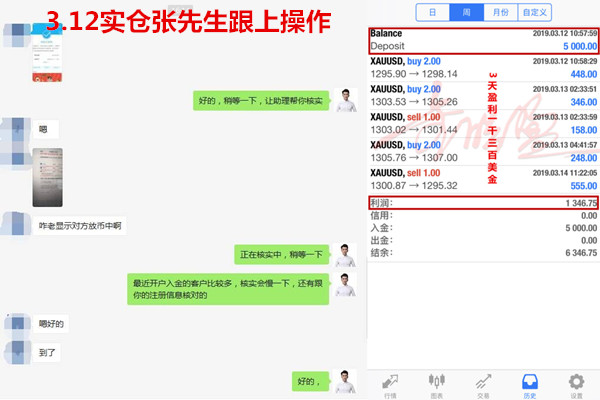The height and width of the screenshot is (400, 600).
Task: Click message 好的，稍等一下，让助理帮你核实
Action: tap(261, 101)
